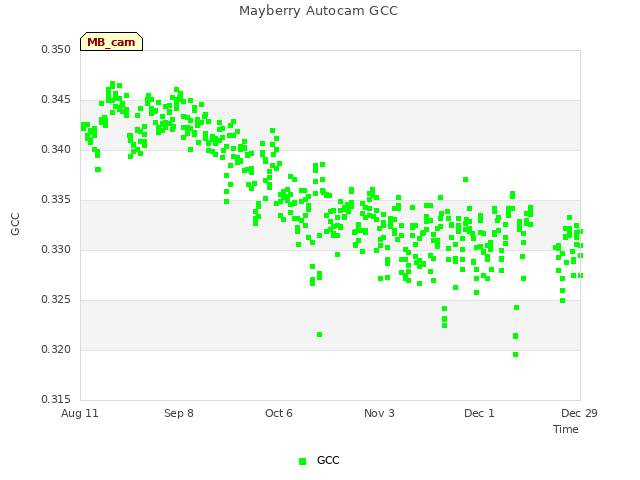640x480 pixels.
Task: Click the Dec 29 x-axis label
Action: (579, 413)
